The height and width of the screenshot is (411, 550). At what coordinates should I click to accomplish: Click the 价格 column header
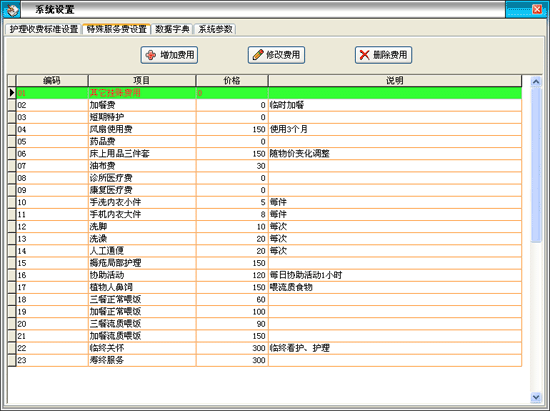coord(232,81)
